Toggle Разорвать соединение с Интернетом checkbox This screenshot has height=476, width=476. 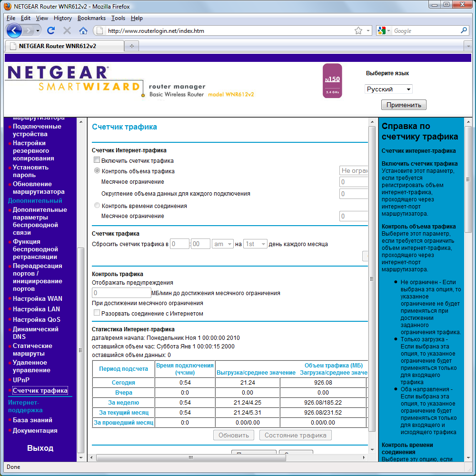tap(97, 313)
